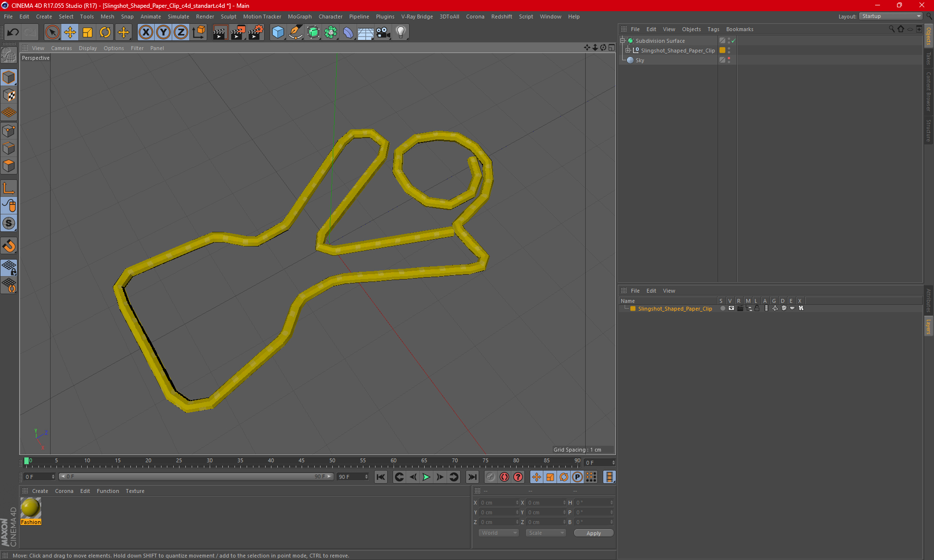The image size is (934, 560).
Task: Enable Polygons mode in left sidebar
Action: point(9,166)
